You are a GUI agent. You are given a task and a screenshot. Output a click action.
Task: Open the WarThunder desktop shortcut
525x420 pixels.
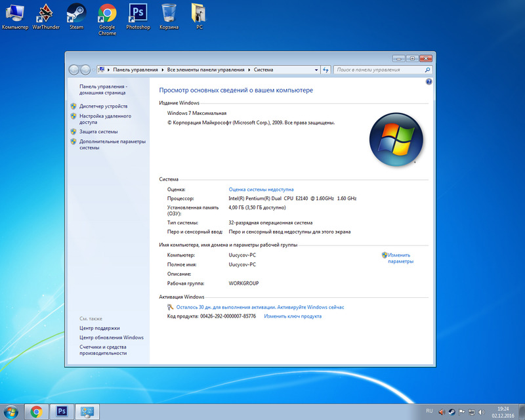coord(45,16)
